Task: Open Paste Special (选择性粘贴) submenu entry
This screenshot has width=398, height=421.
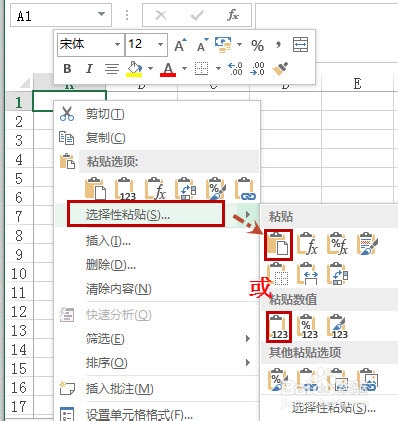Action: click(157, 215)
